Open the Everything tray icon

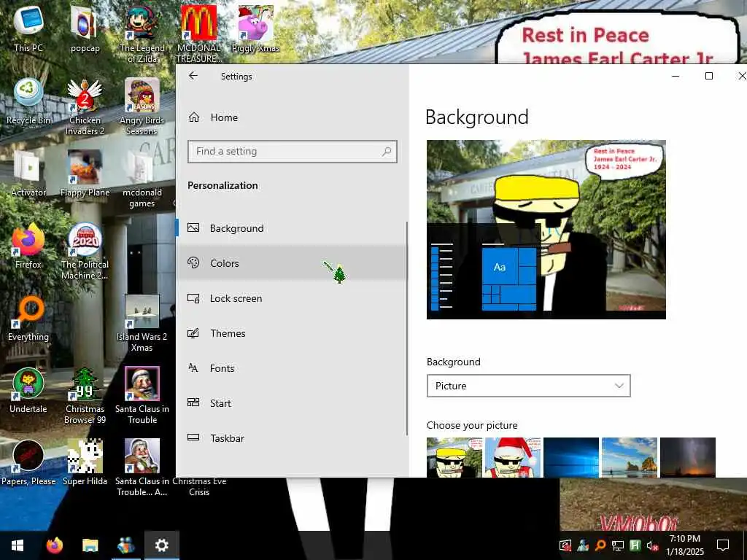pyautogui.click(x=600, y=545)
